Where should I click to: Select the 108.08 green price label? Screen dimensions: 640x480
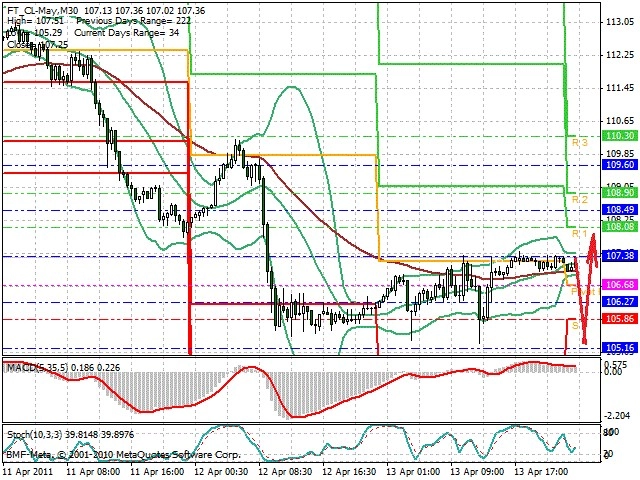click(x=620, y=227)
